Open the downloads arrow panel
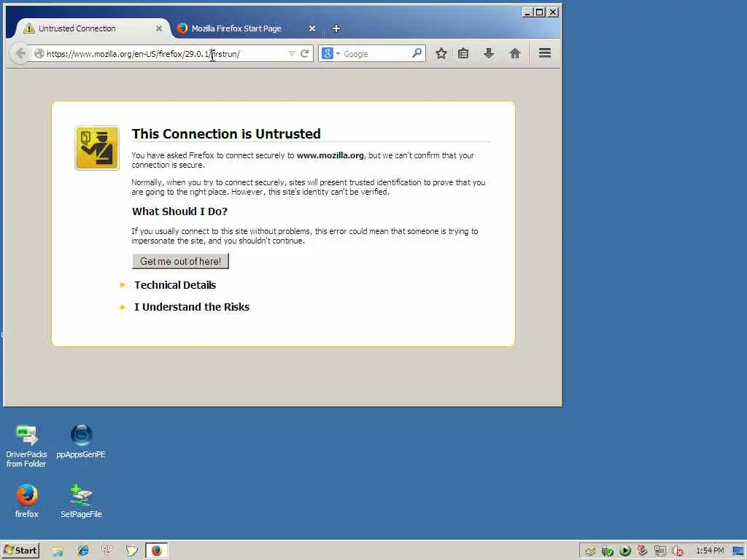This screenshot has width=747, height=560. click(x=489, y=53)
